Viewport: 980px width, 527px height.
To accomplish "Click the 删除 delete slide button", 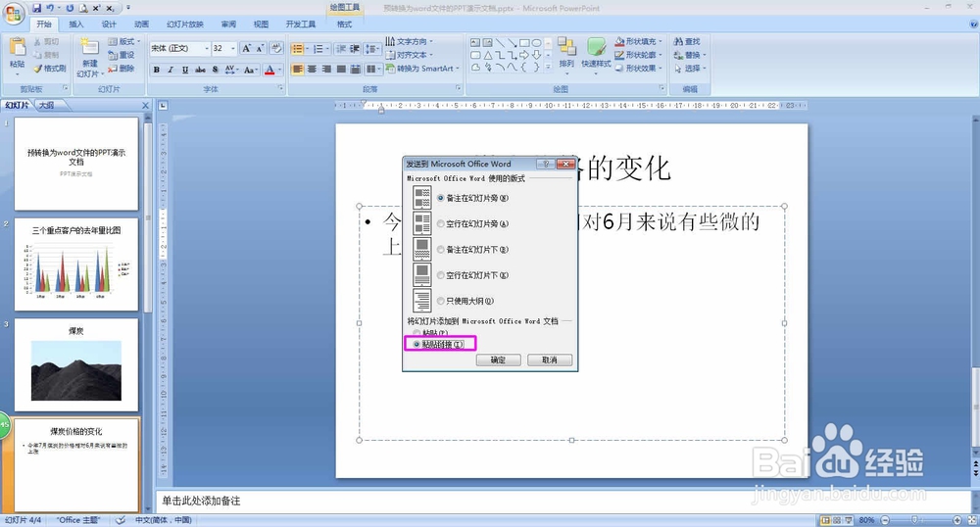I will tap(122, 69).
